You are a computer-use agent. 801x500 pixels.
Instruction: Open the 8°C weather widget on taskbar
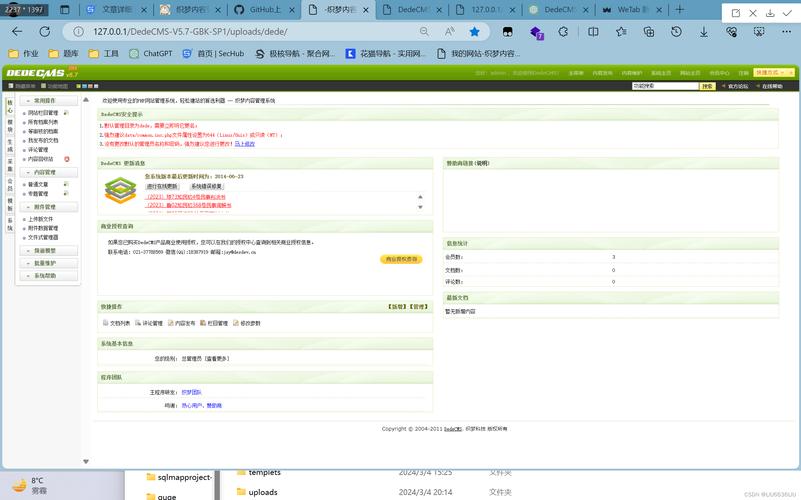tap(30, 485)
